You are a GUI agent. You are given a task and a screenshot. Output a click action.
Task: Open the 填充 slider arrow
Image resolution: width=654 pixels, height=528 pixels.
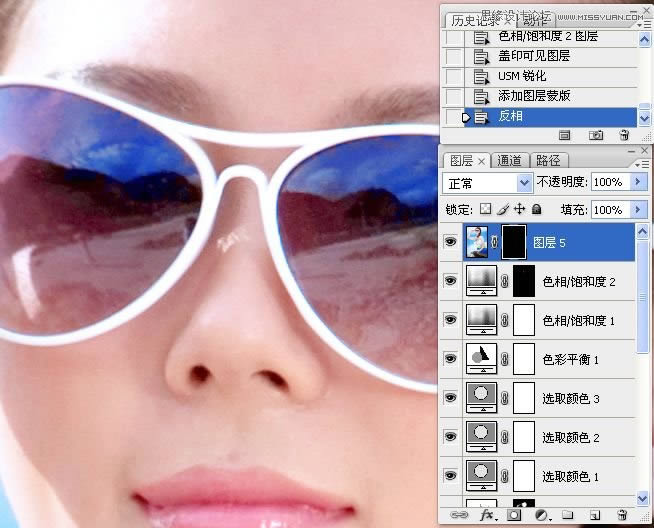[638, 209]
